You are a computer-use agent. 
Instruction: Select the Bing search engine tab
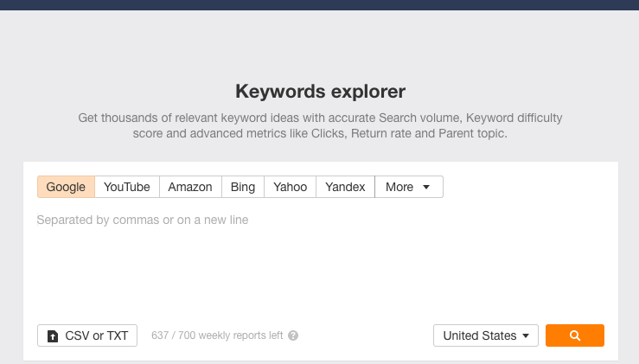tap(243, 187)
